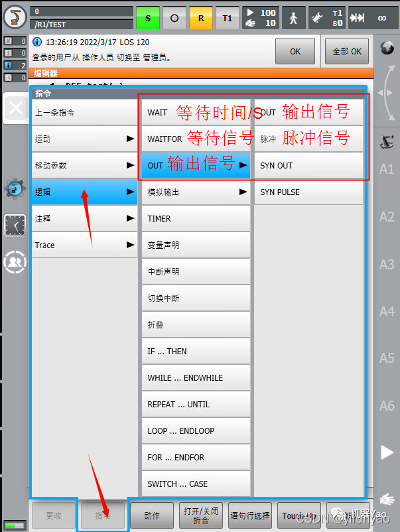The image size is (400, 532).
Task: Open the clock icon in left sidebar
Action: (x=15, y=225)
